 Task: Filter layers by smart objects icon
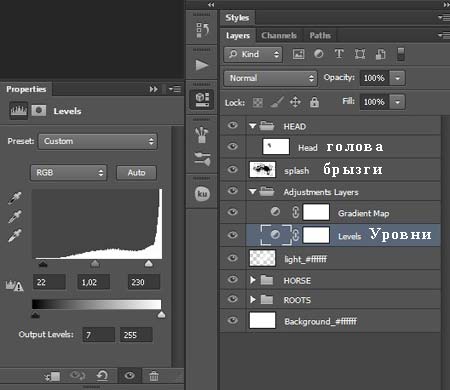[381, 54]
